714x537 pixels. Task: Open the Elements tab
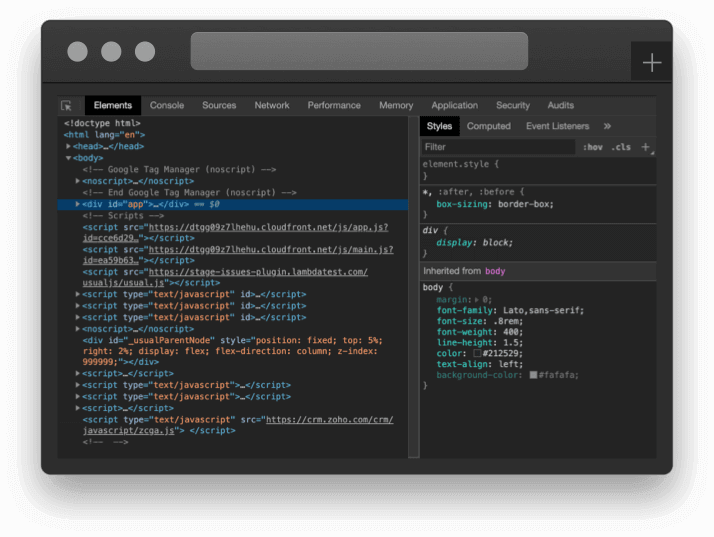click(x=112, y=105)
